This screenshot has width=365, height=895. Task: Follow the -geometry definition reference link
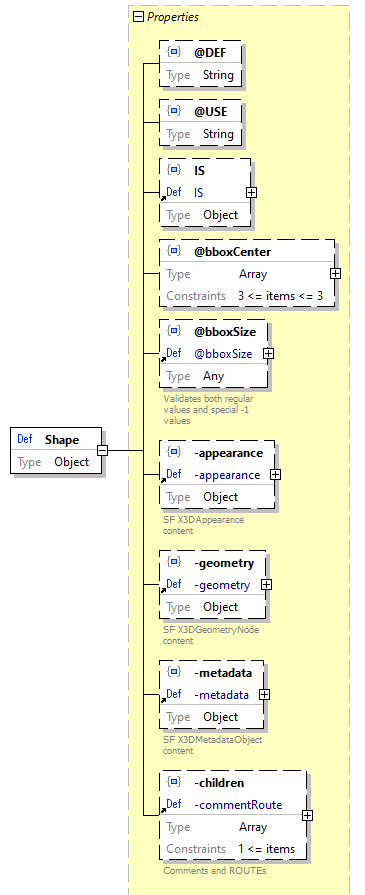pyautogui.click(x=222, y=585)
